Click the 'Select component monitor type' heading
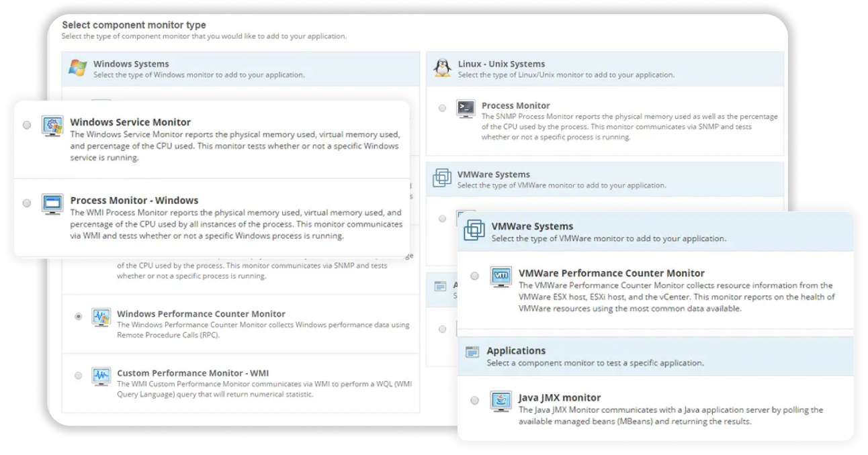Viewport: 868px width, 455px height. click(134, 25)
